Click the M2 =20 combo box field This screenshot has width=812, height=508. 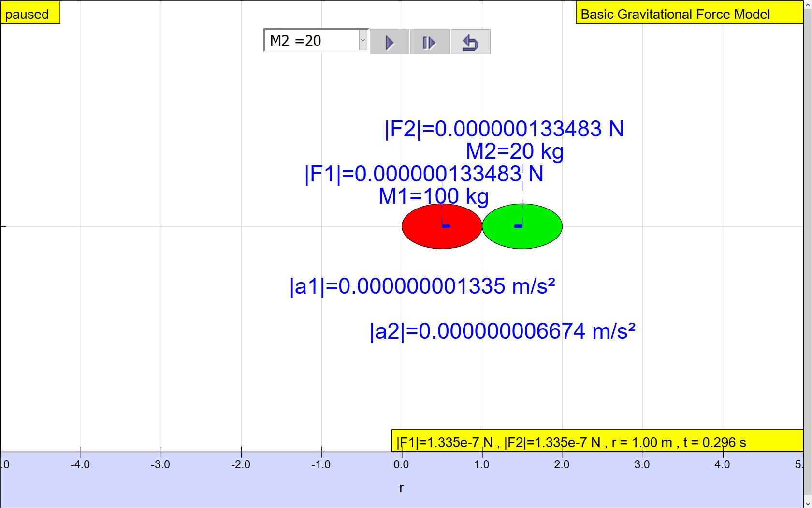316,40
